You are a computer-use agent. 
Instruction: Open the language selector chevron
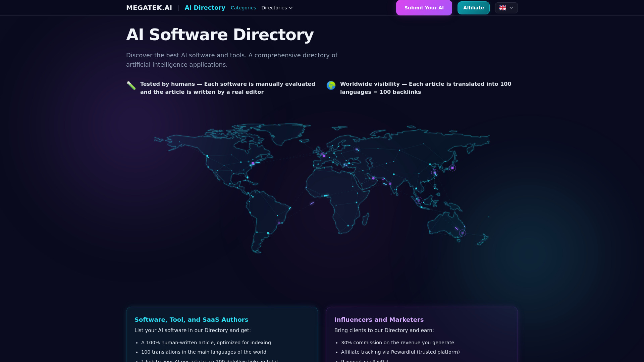coord(511,8)
